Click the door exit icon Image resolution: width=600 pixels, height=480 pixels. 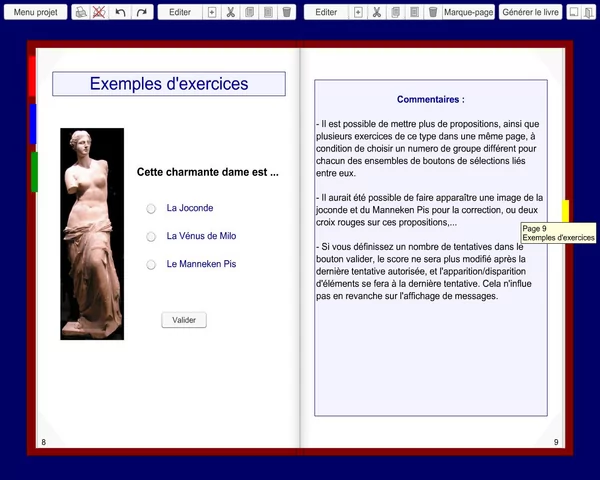click(x=588, y=12)
